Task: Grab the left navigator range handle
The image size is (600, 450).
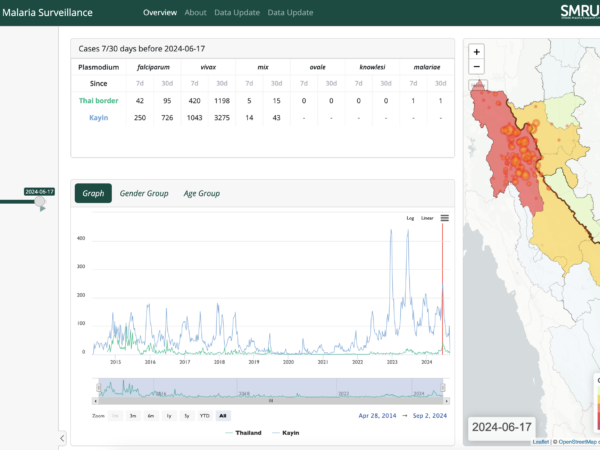Action: tap(98, 388)
